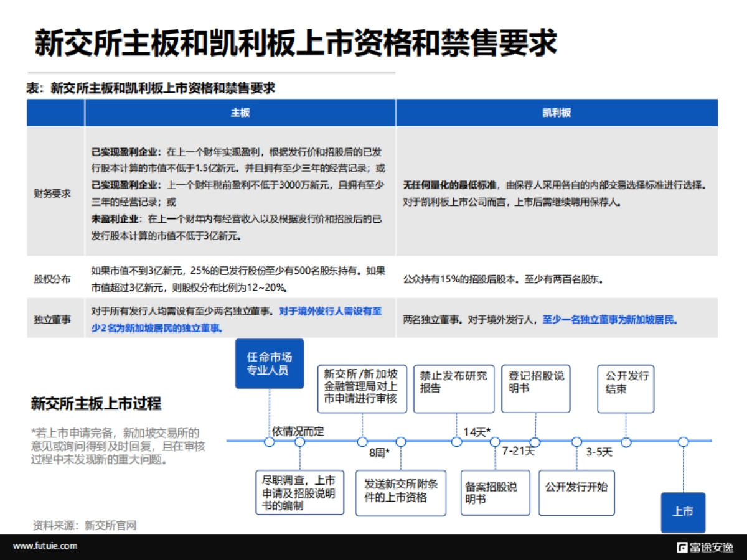Click the 禁止发布研究报告 step box
Viewport: 747px width, 560px height.
tap(454, 388)
